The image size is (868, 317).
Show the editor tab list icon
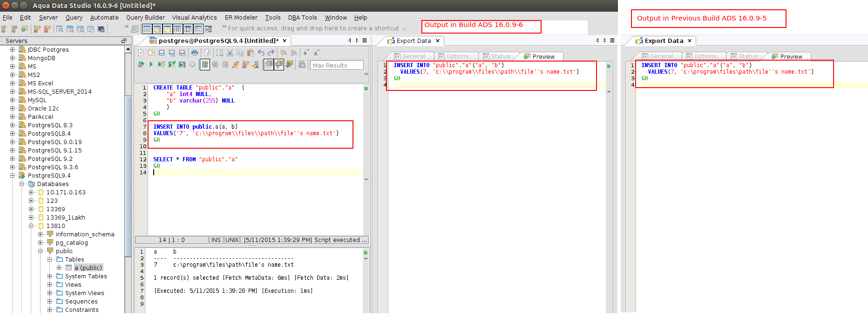coord(365,41)
